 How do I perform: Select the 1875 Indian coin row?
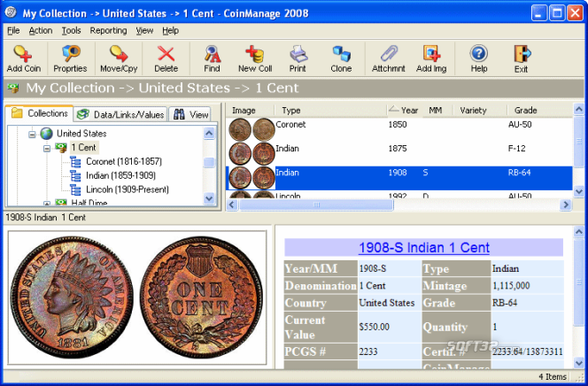click(x=399, y=153)
